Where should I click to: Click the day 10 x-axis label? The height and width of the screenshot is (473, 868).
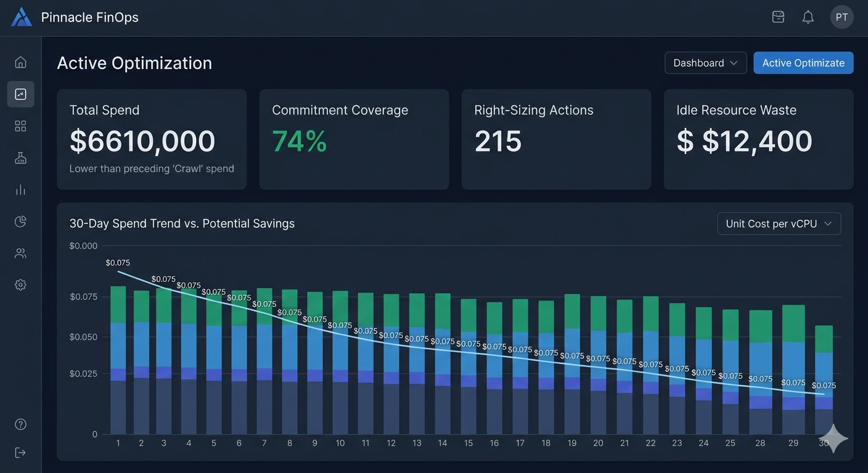click(340, 443)
